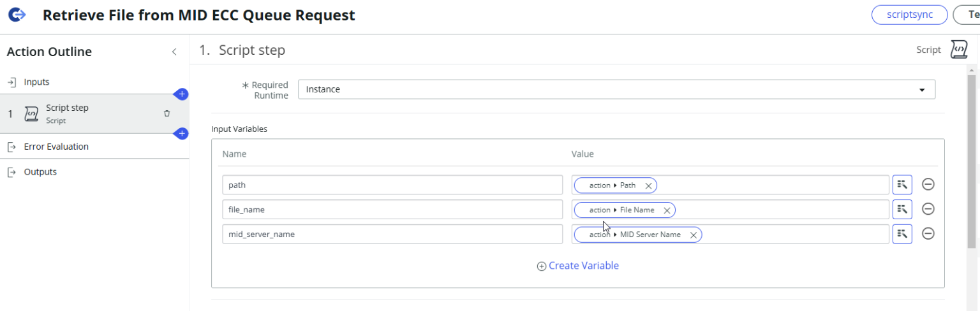Screen dimensions: 980x311
Task: Open Inputs in the Action Outline
Action: (x=36, y=82)
